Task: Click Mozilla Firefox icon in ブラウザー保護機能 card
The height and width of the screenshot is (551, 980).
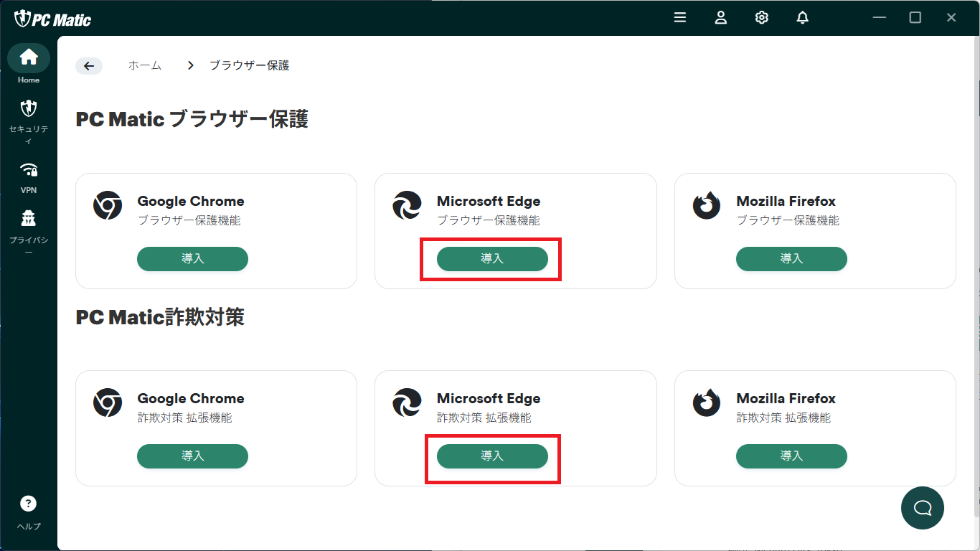Action: (707, 206)
